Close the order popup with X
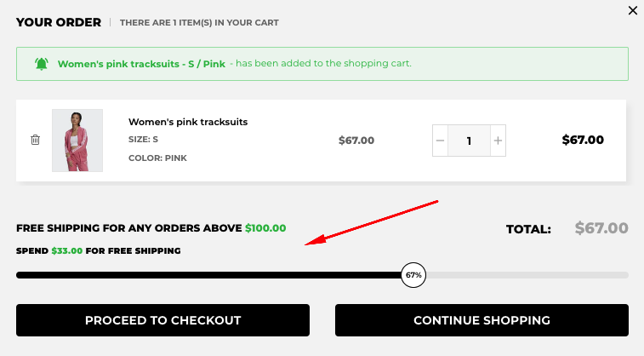 [632, 11]
